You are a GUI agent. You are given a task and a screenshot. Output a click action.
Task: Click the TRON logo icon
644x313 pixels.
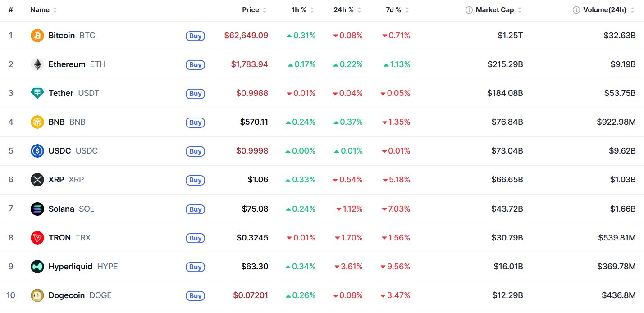point(37,238)
